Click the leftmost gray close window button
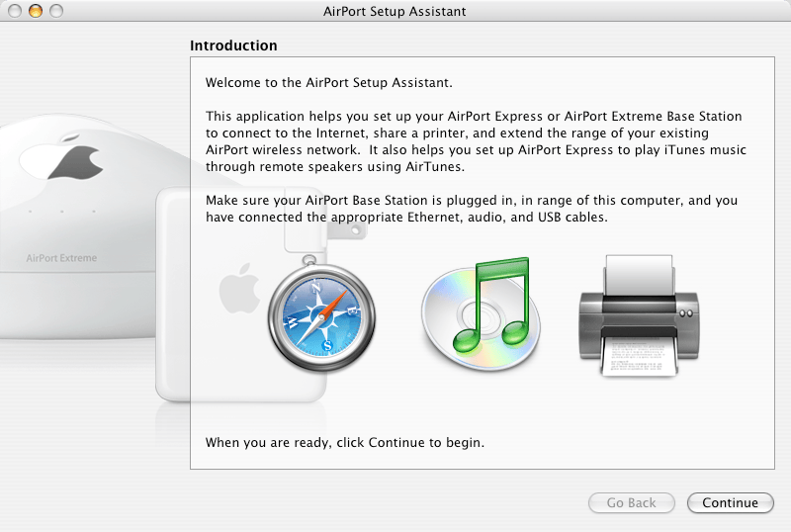 [x=15, y=11]
